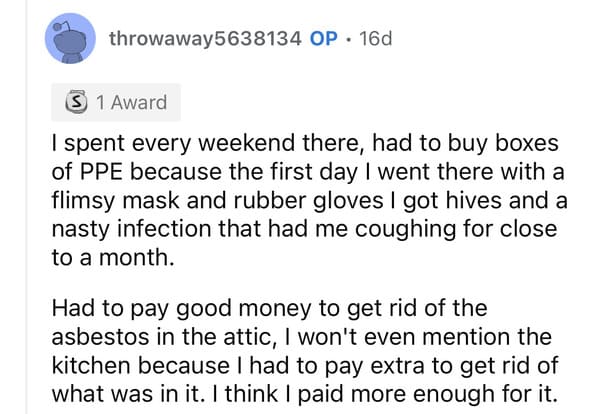The width and height of the screenshot is (599, 414).
Task: Click the 1 Award badge
Action: (116, 102)
